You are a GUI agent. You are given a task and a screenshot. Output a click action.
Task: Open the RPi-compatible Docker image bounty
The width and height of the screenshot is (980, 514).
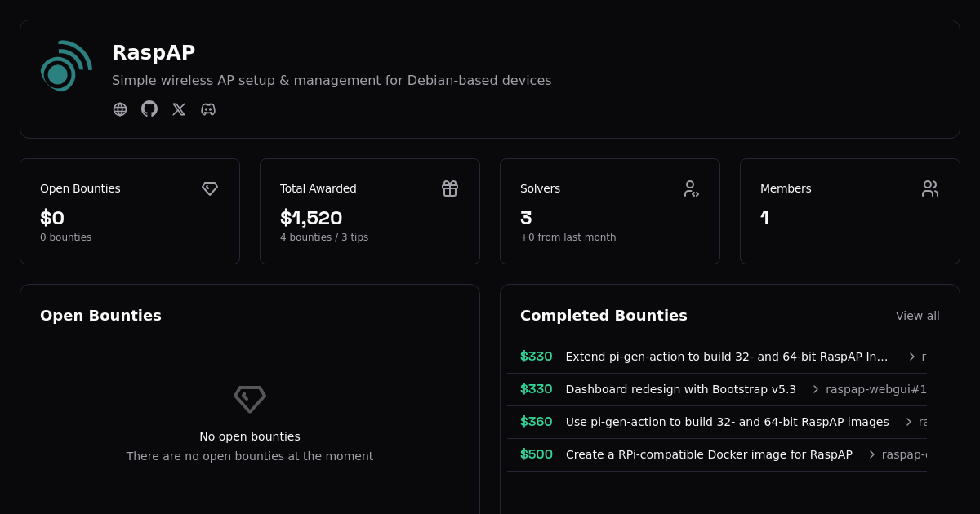[x=709, y=454]
